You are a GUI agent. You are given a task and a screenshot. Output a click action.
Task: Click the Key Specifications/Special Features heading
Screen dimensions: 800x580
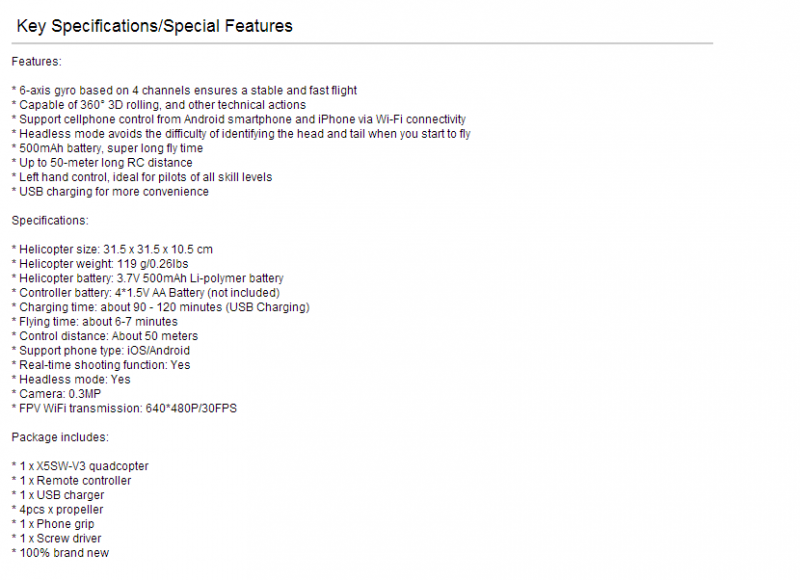[154, 26]
